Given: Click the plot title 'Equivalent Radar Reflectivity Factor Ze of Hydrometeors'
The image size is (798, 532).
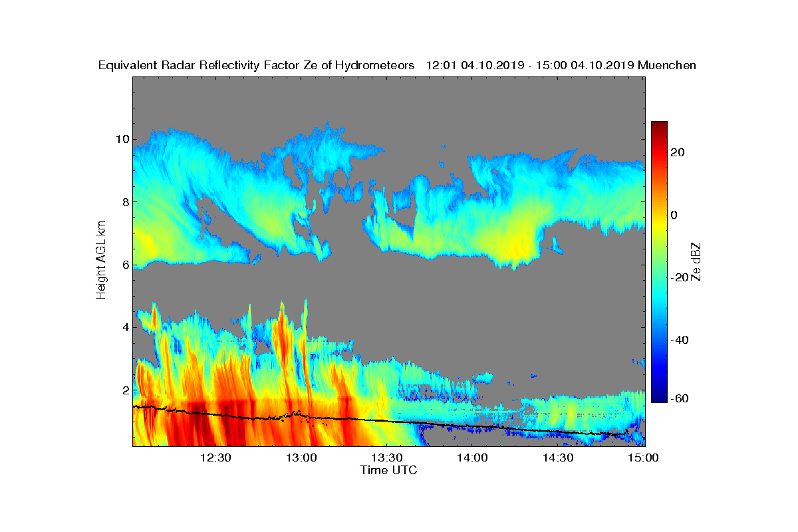Looking at the screenshot, I should point(257,65).
